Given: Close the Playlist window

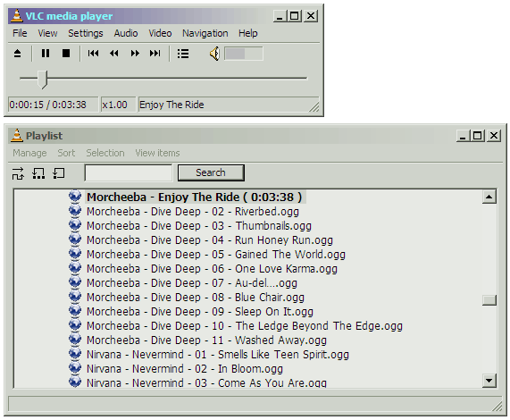Looking at the screenshot, I should (x=494, y=136).
